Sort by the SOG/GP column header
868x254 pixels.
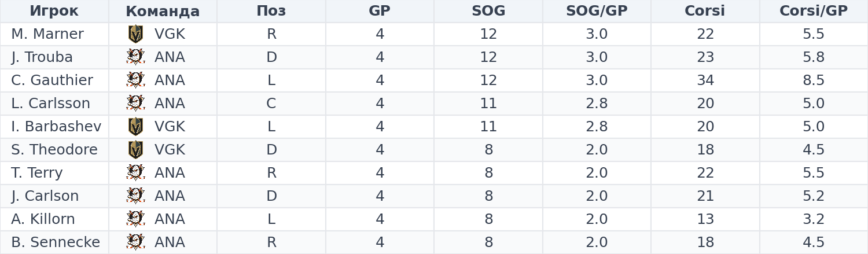point(597,11)
